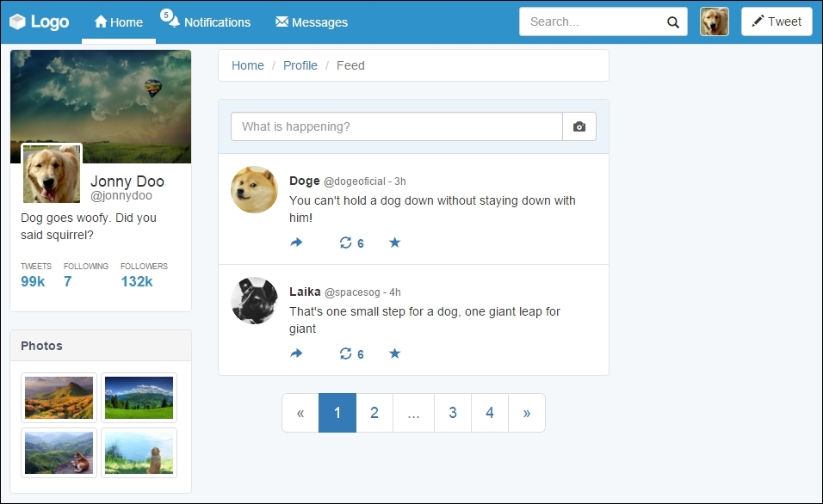
Task: Click the @jonnydoo handle
Action: tap(121, 195)
